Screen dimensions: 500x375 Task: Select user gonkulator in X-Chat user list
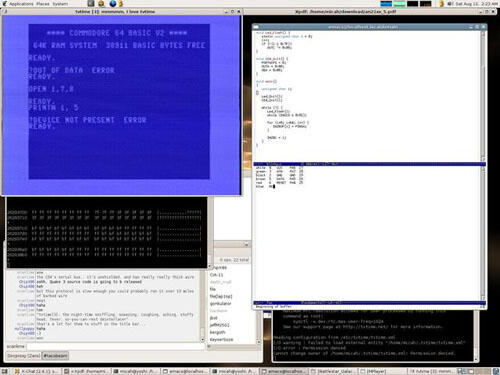coord(220,304)
